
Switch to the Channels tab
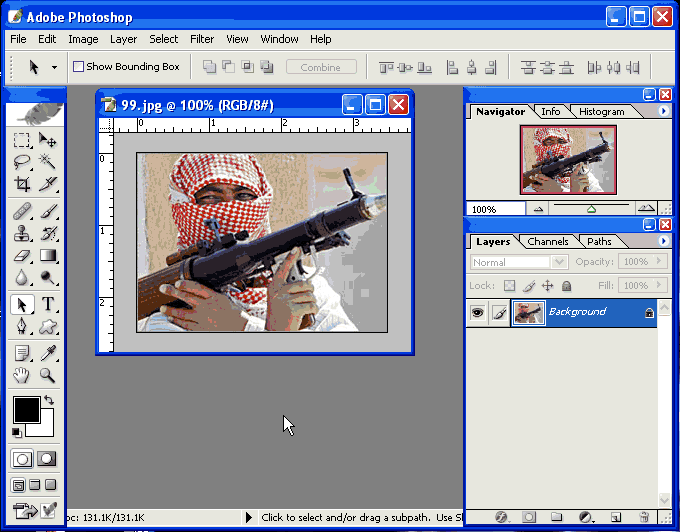(548, 241)
